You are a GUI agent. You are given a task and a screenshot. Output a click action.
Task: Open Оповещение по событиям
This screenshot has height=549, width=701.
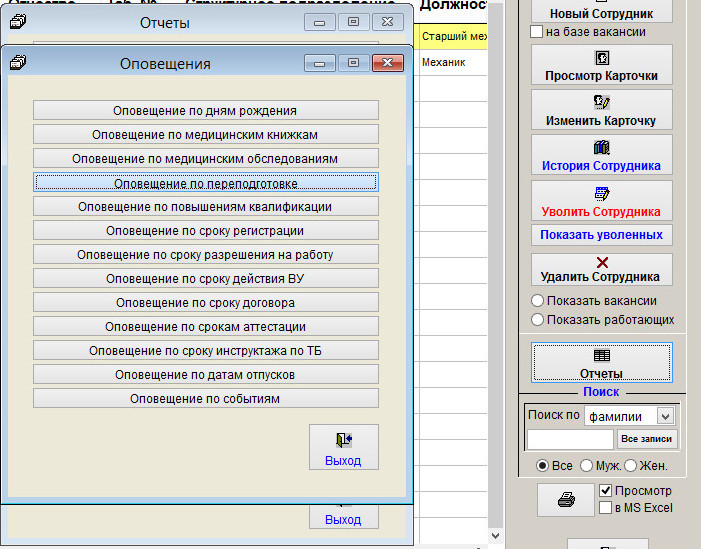(x=206, y=399)
